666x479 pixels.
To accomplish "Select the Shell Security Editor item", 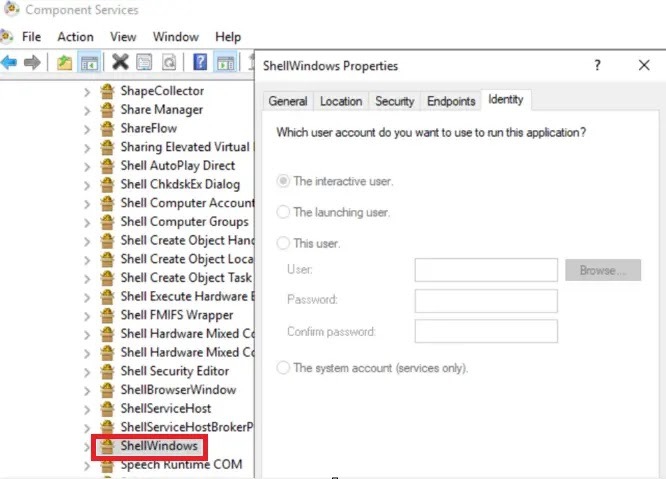I will 175,371.
